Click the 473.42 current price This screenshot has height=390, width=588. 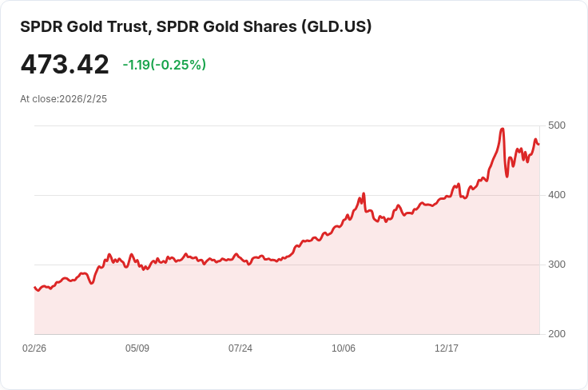[65, 64]
